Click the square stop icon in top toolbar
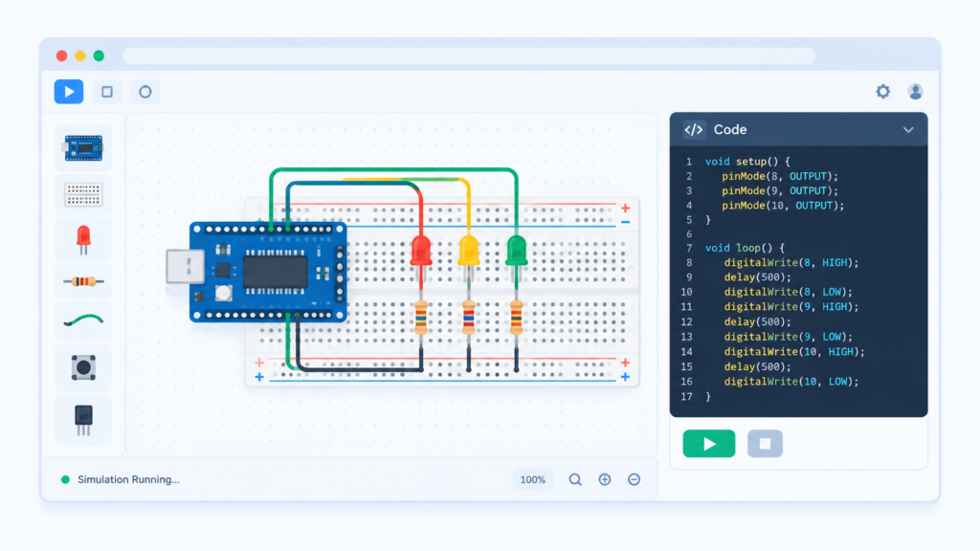Image resolution: width=980 pixels, height=551 pixels. 107,92
